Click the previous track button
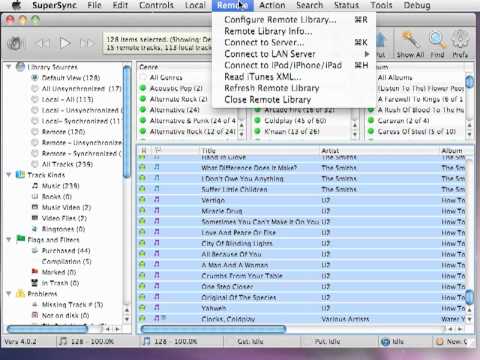This screenshot has width=480, height=360. tap(43, 43)
